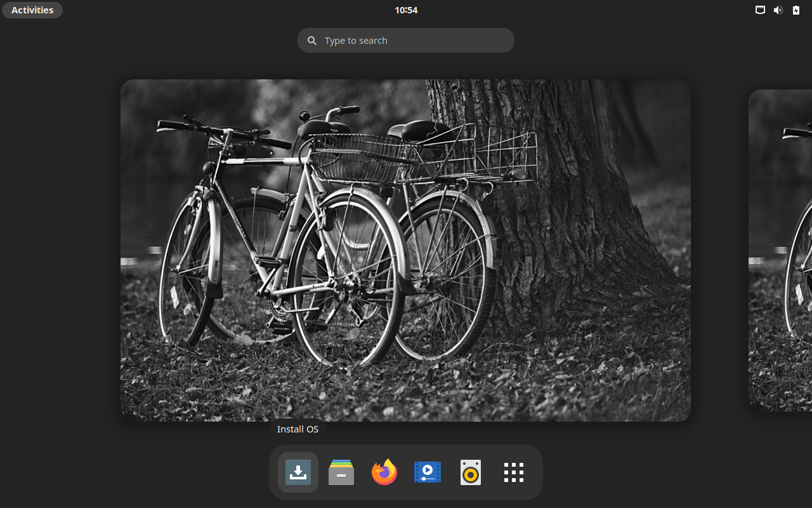Switch to the second workspace on the right
Viewport: 812px width, 508px height.
click(780, 250)
